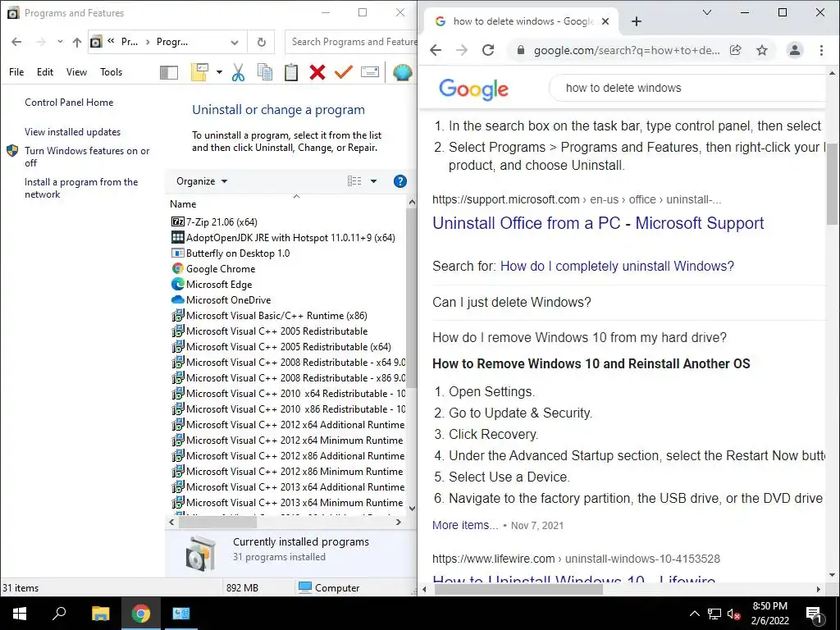The width and height of the screenshot is (840, 630).
Task: Click the preview pane layout icon in toolbar
Action: click(x=169, y=72)
